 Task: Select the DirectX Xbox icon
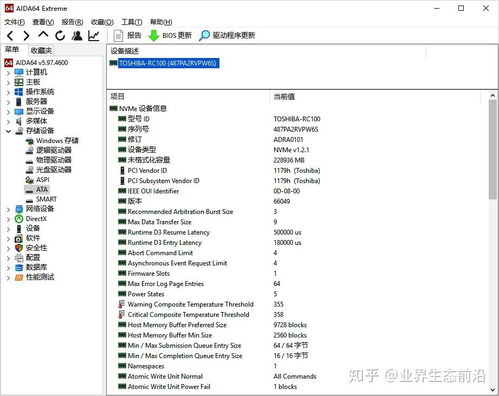(x=19, y=219)
